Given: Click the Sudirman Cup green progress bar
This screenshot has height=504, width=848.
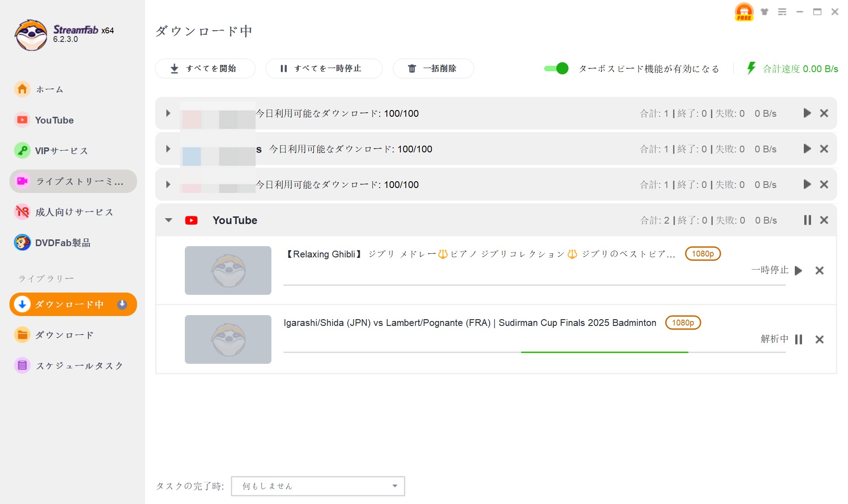Looking at the screenshot, I should click(x=605, y=352).
